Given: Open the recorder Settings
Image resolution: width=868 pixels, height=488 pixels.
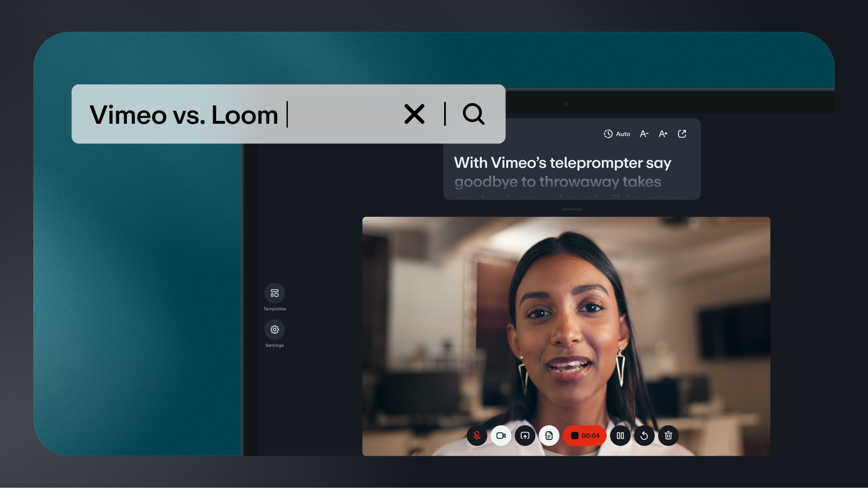Looking at the screenshot, I should (274, 330).
